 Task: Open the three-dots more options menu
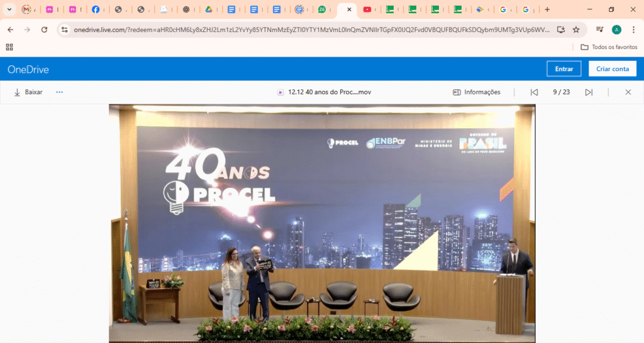[x=60, y=92]
